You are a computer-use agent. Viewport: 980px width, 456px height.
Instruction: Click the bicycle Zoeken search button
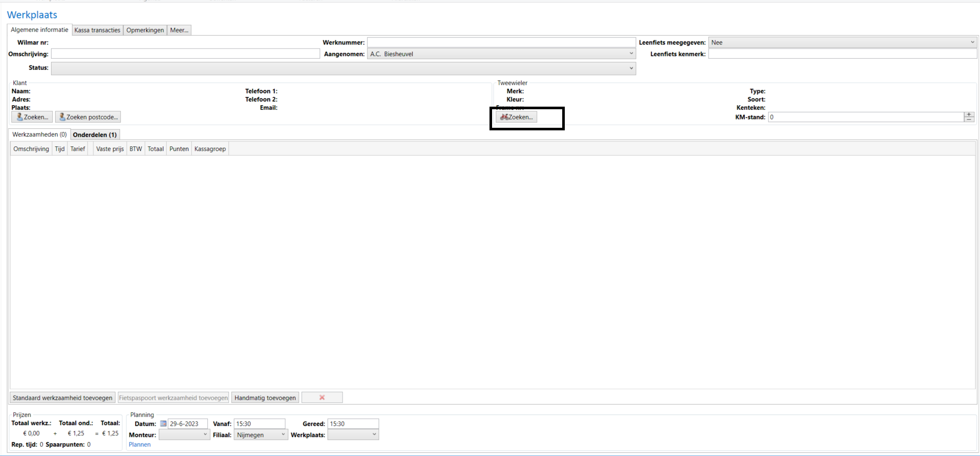coord(516,117)
